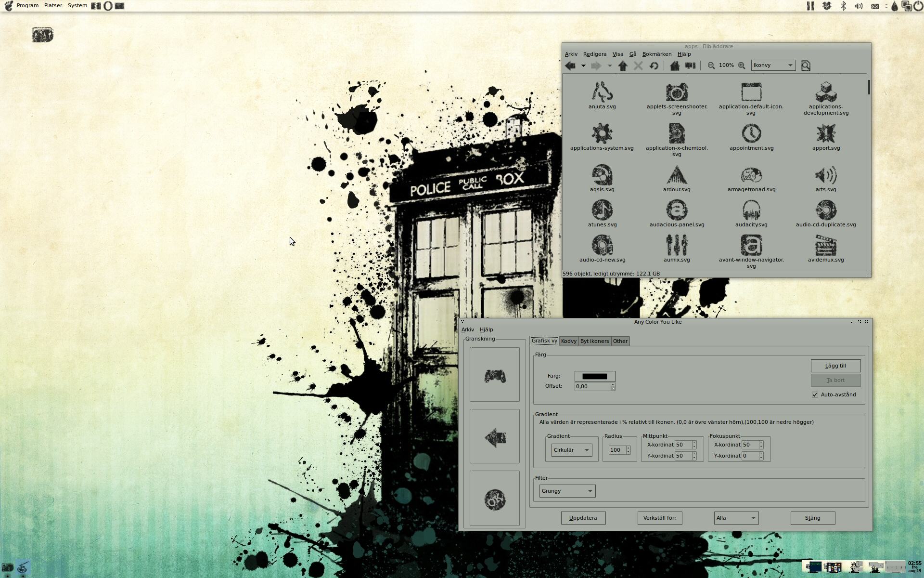
Task: Select the anjuta.svg file icon
Action: tap(602, 92)
